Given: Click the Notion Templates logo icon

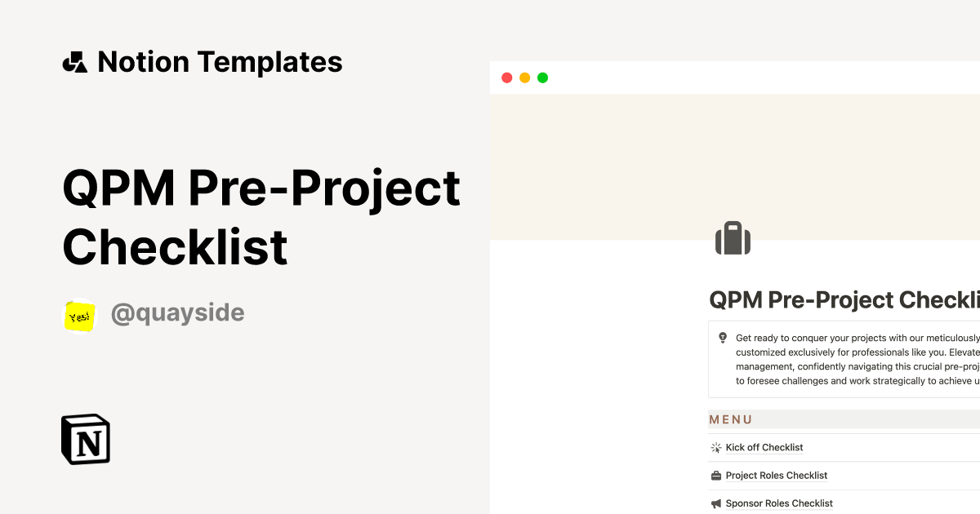Looking at the screenshot, I should pos(75,61).
